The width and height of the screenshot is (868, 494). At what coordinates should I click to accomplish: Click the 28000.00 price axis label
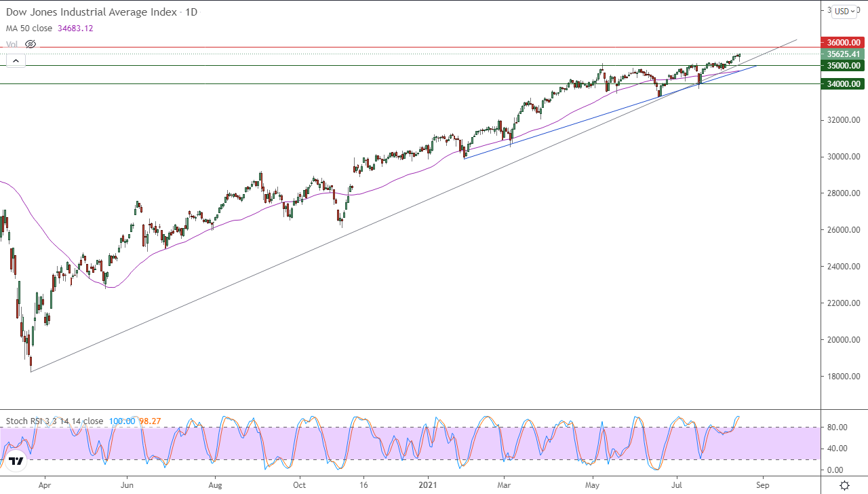tap(844, 193)
